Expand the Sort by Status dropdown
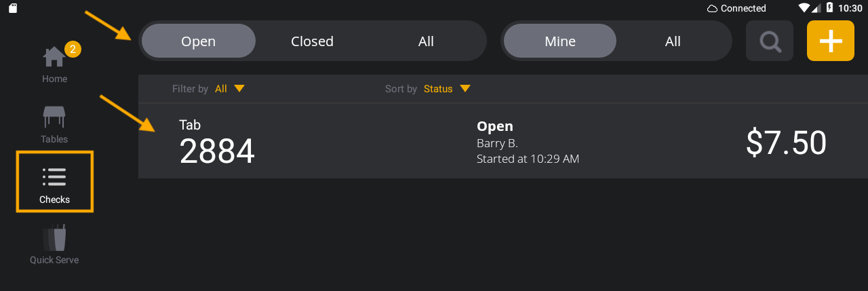Viewport: 868px width, 291px height. [x=447, y=89]
